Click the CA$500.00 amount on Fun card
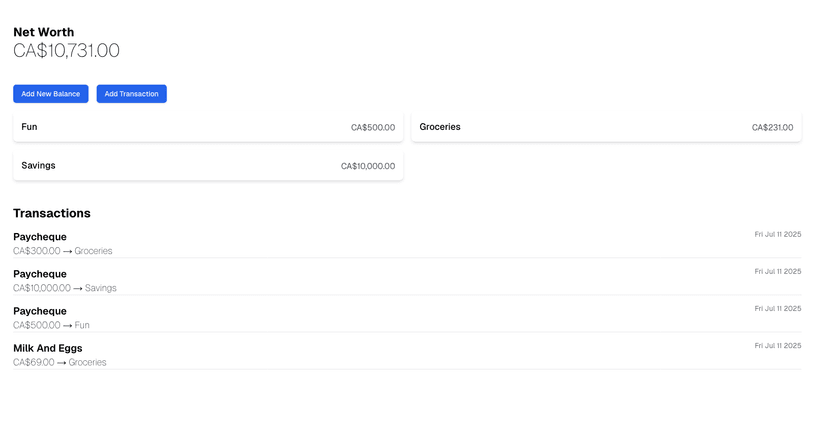The image size is (828, 421). (372, 128)
